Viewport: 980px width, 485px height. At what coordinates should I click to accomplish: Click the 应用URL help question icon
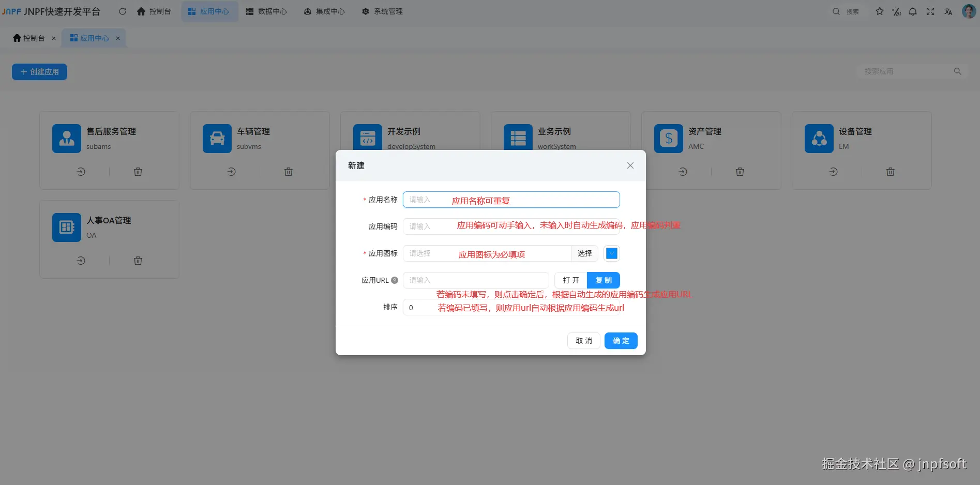(395, 280)
